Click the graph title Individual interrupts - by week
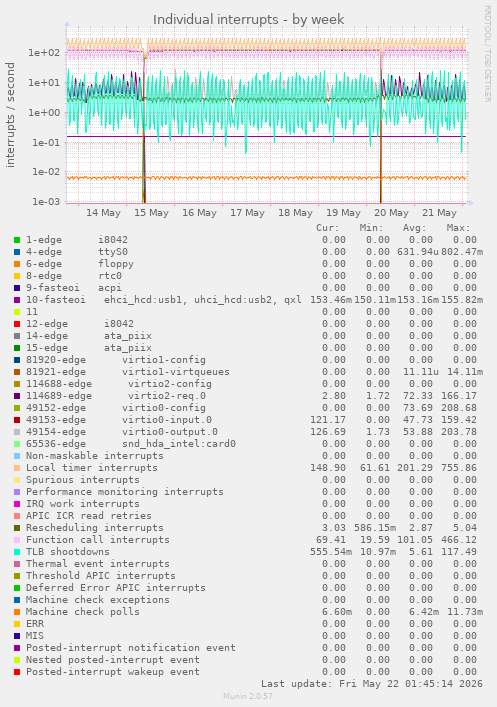This screenshot has width=497, height=707. (x=248, y=20)
